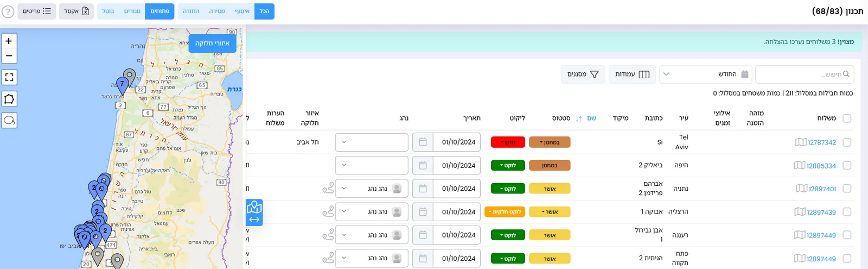Check the box for shipment 12897439
The width and height of the screenshot is (868, 269).
847,212
